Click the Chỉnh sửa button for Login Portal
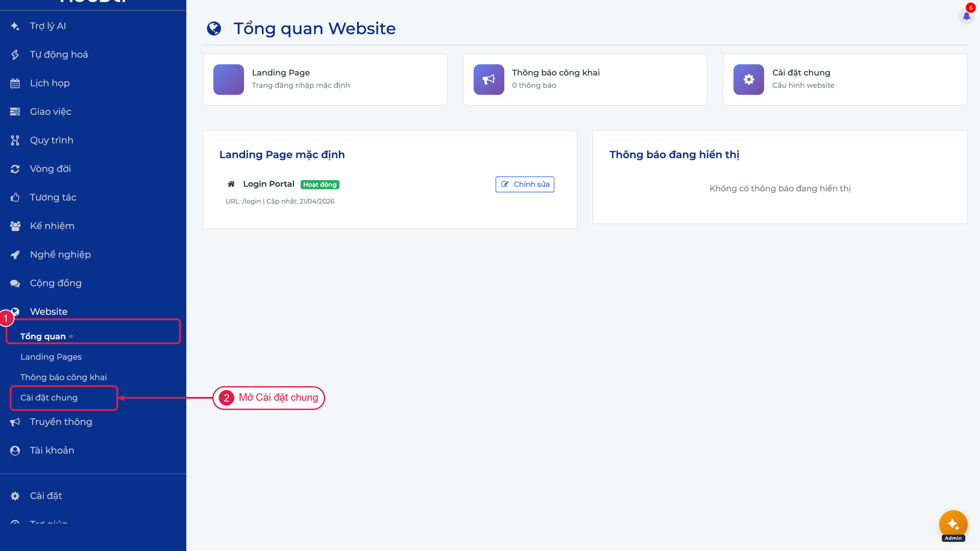 (525, 184)
